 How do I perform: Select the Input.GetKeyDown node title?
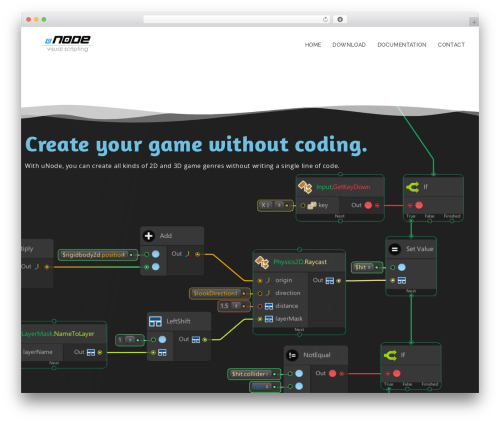343,187
